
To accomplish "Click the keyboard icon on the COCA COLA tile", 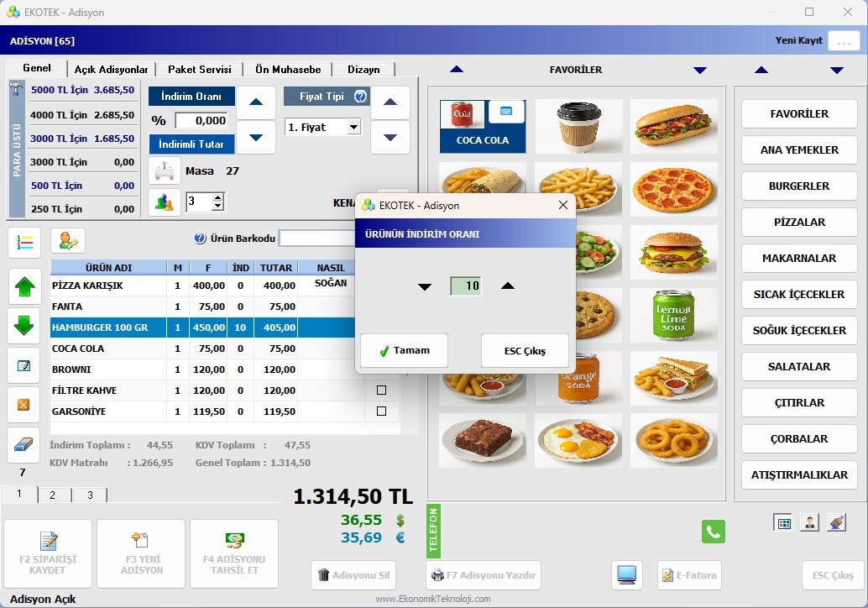I will click(x=506, y=112).
